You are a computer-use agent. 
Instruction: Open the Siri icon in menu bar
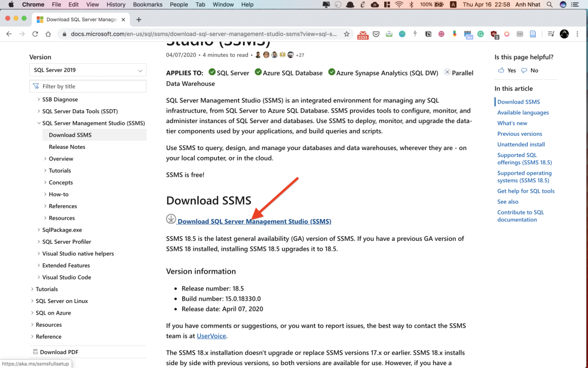[563, 5]
